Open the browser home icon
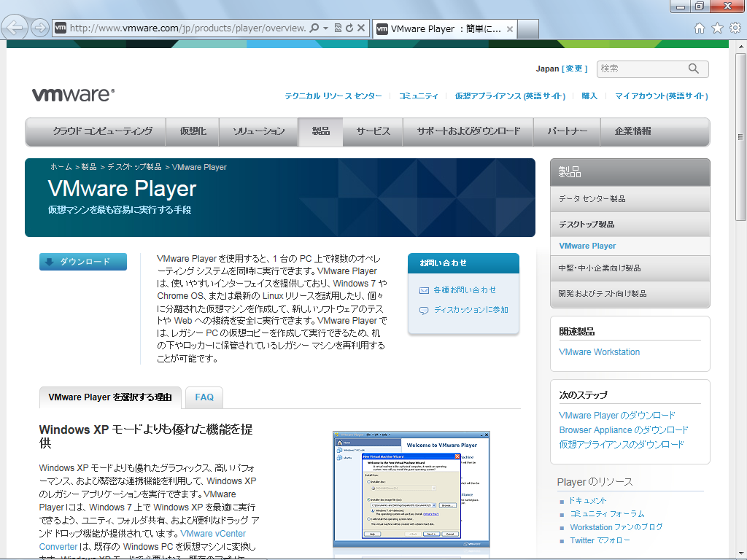 pyautogui.click(x=700, y=28)
